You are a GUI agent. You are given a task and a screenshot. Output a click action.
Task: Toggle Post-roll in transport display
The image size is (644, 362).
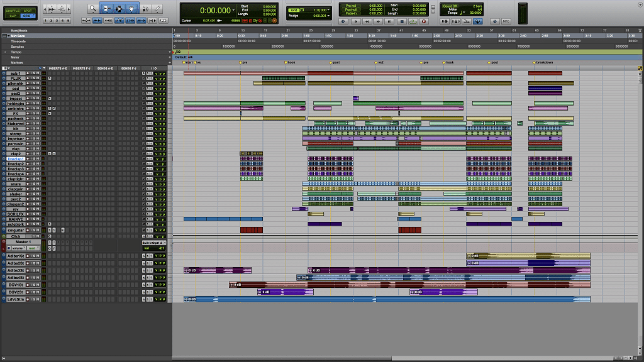[x=351, y=9]
